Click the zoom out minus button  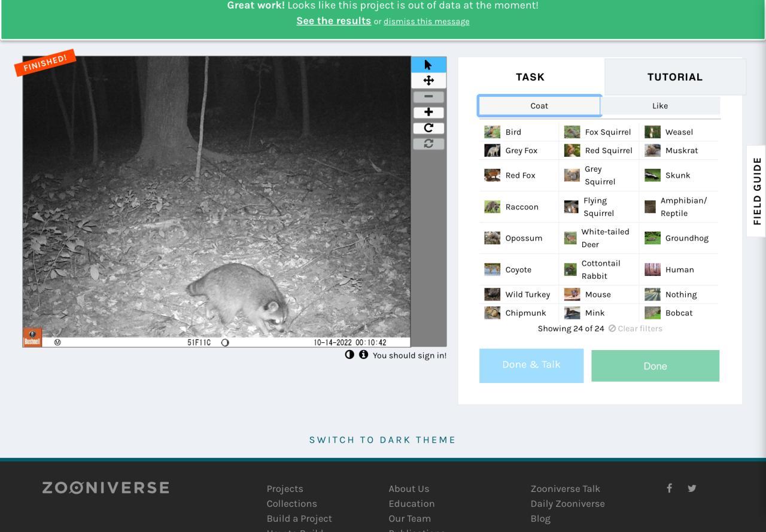[x=428, y=96]
